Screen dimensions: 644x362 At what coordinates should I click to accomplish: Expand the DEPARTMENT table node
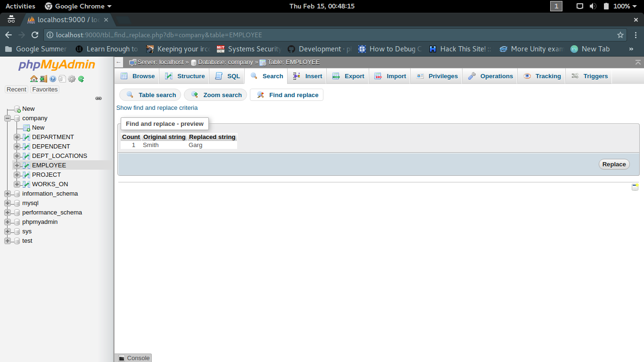point(17,137)
